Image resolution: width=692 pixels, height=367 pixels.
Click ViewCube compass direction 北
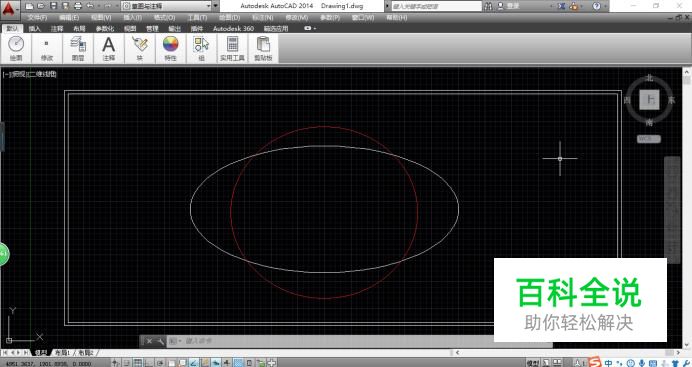[649, 78]
